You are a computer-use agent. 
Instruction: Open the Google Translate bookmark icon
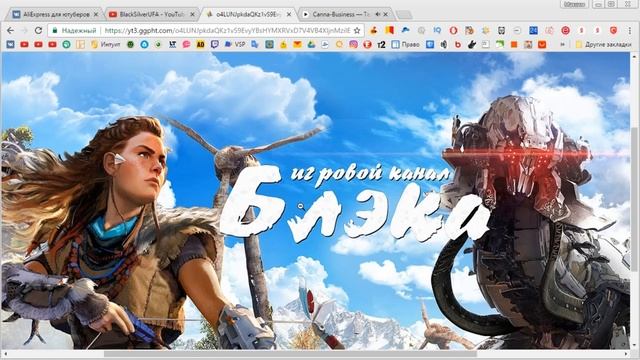pyautogui.click(x=255, y=44)
